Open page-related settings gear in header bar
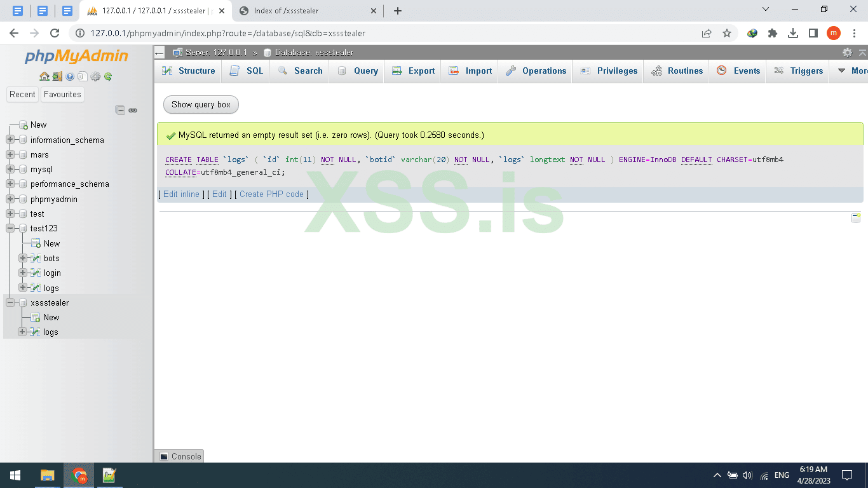 pos(847,52)
